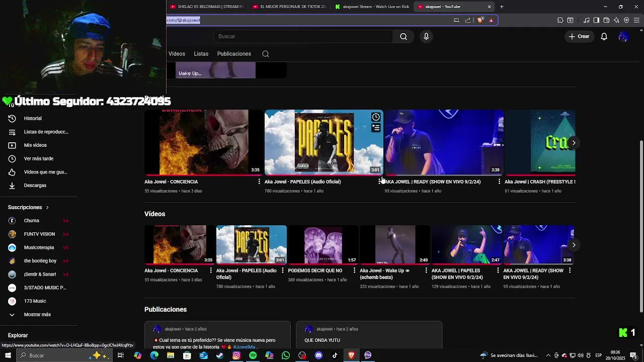The image size is (644, 362).
Task: Click the browser address bar URL
Action: 184,20
